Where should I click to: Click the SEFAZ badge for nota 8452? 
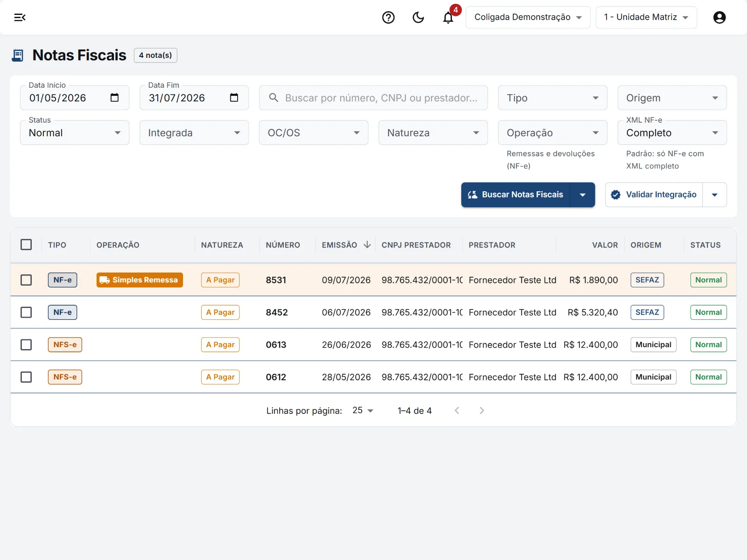point(647,312)
